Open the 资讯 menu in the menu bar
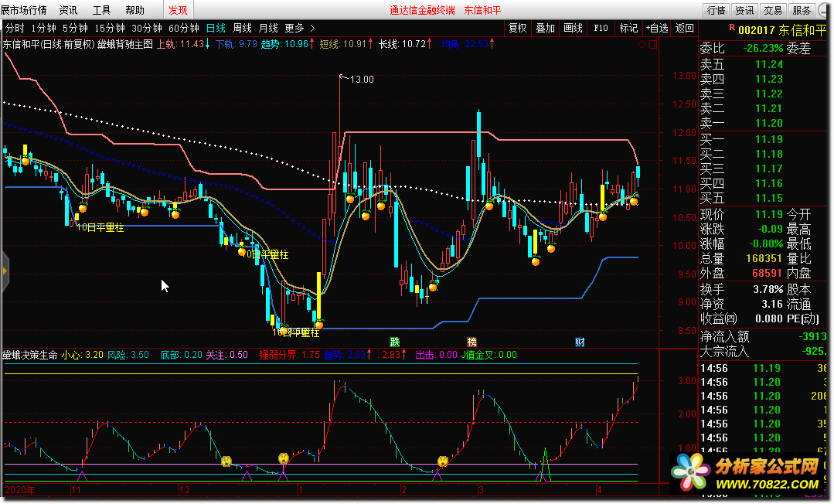Screen dimensions: 834x504 coord(68,10)
